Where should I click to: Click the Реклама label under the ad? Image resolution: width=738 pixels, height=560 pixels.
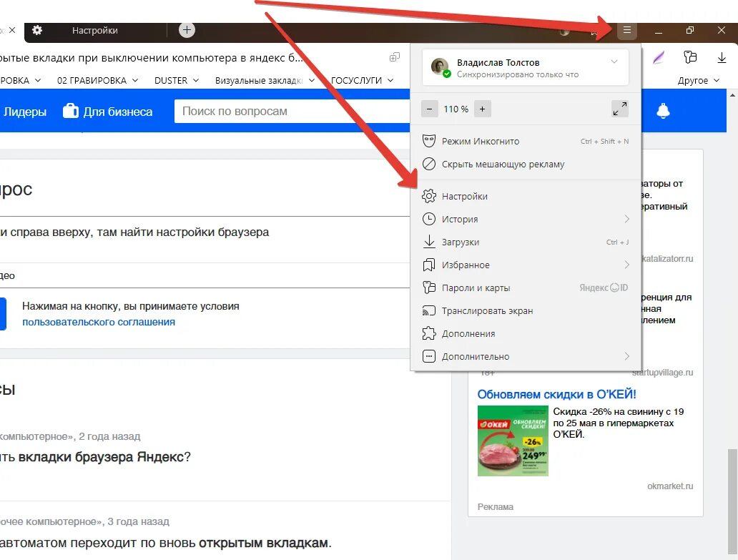495,507
